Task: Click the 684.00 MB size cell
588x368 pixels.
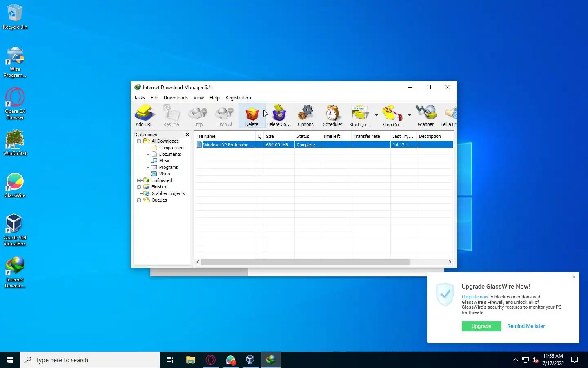Action: tap(279, 145)
